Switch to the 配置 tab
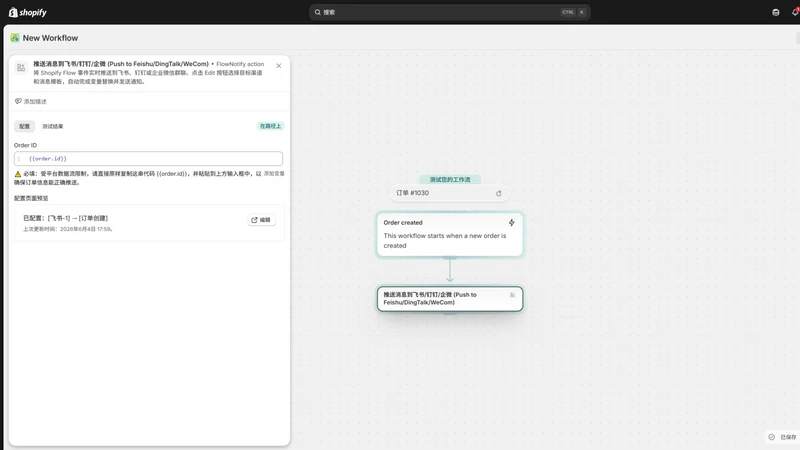Image resolution: width=800 pixels, height=450 pixels. (x=24, y=126)
